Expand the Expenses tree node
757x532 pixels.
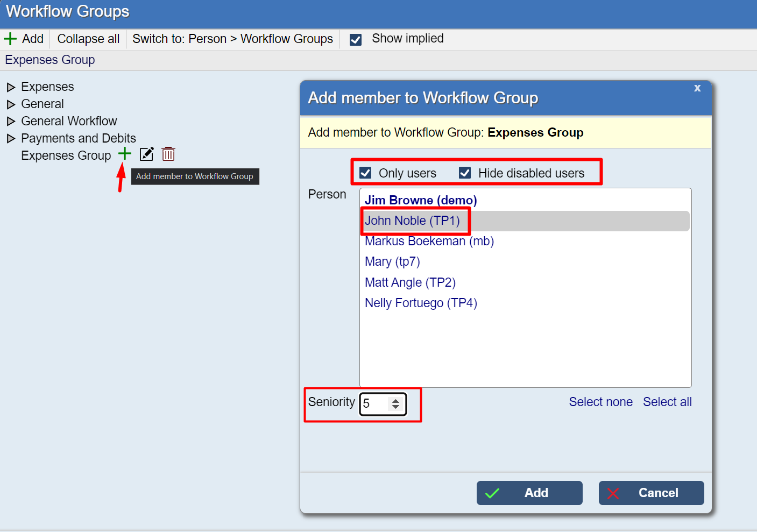click(x=11, y=87)
